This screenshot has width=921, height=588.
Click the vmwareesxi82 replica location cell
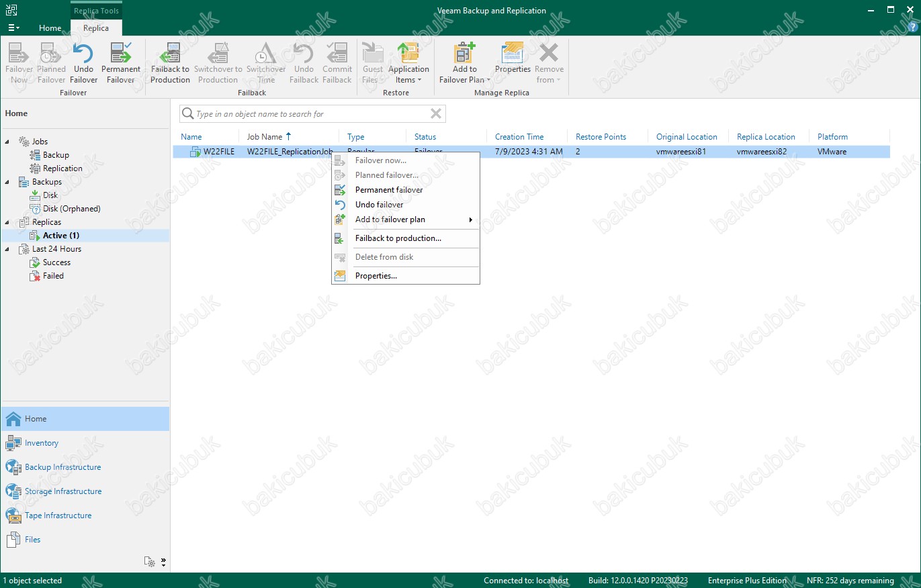coord(761,152)
